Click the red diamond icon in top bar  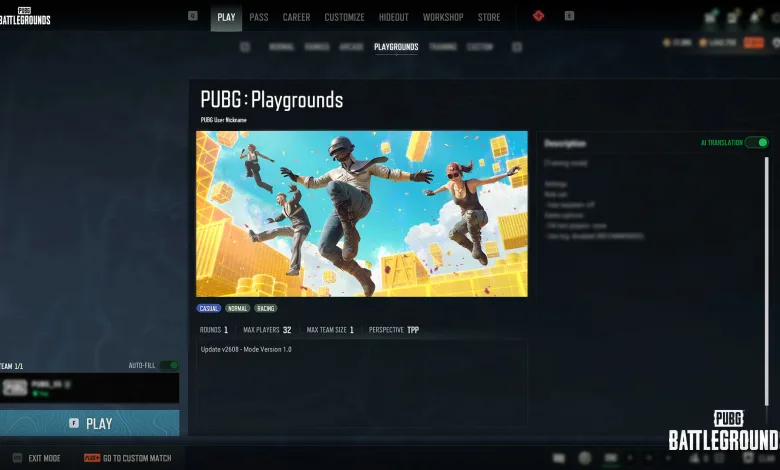coord(538,16)
